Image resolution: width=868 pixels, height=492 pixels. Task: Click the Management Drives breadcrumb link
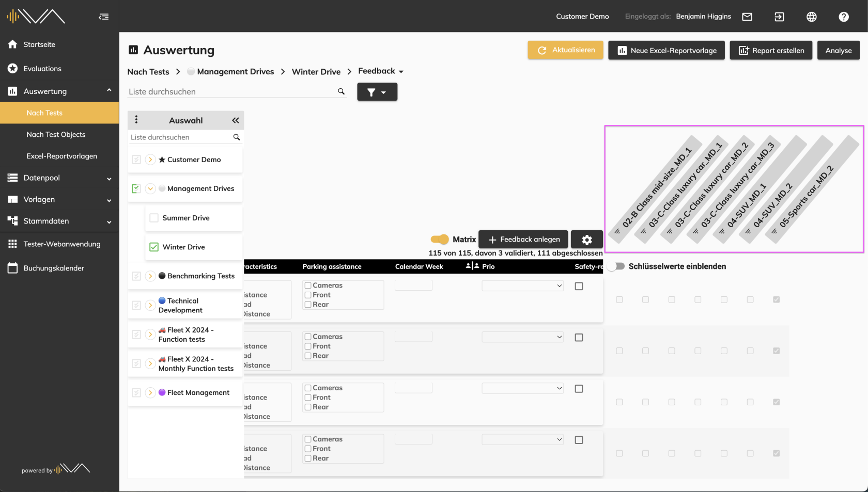[236, 72]
